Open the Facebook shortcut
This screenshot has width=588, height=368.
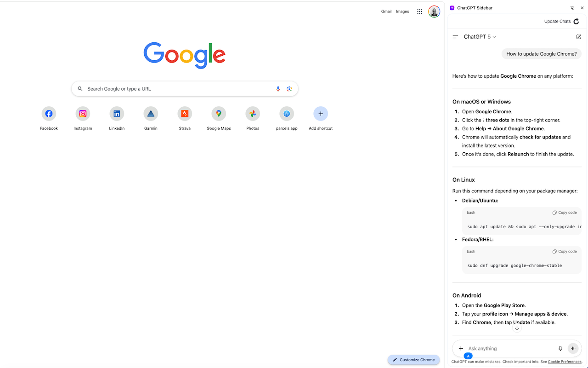tap(49, 114)
